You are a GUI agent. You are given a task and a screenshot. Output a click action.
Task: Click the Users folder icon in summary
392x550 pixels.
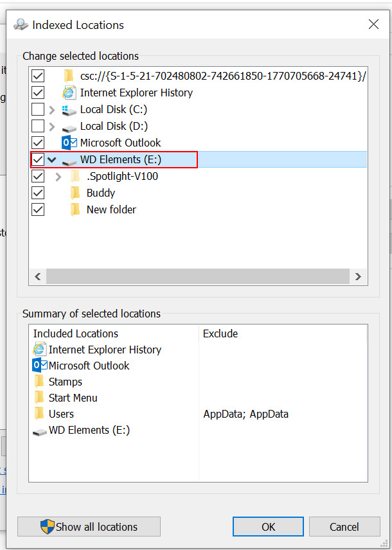[39, 414]
